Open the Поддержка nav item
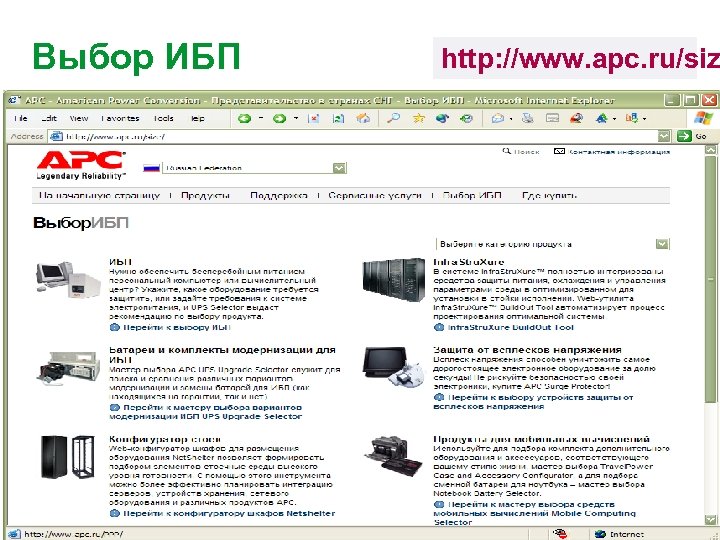Viewport: 720px width, 540px height. click(x=279, y=196)
